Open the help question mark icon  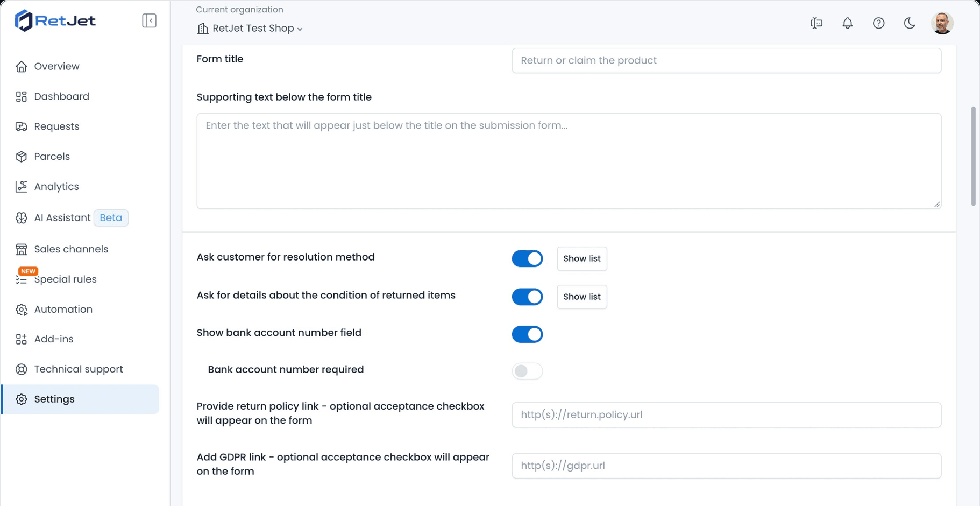(x=878, y=23)
